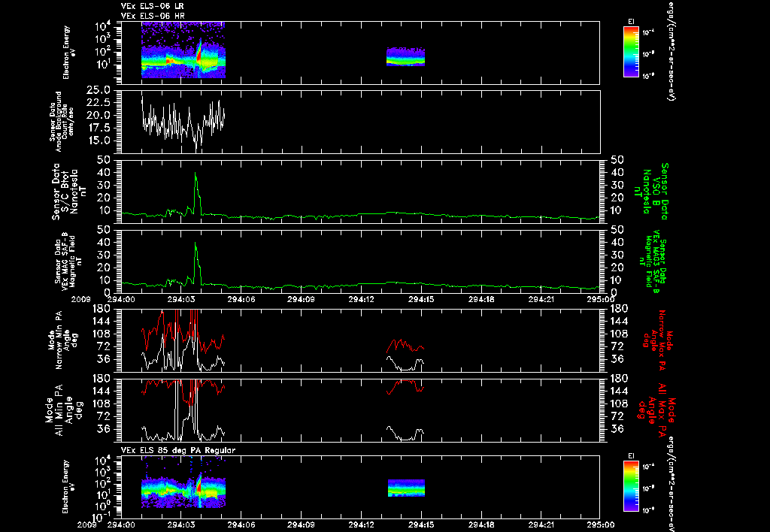Viewport: 770px width, 532px height.
Task: Click the 295:00 label on the bottom time axis
Action: 601,524
